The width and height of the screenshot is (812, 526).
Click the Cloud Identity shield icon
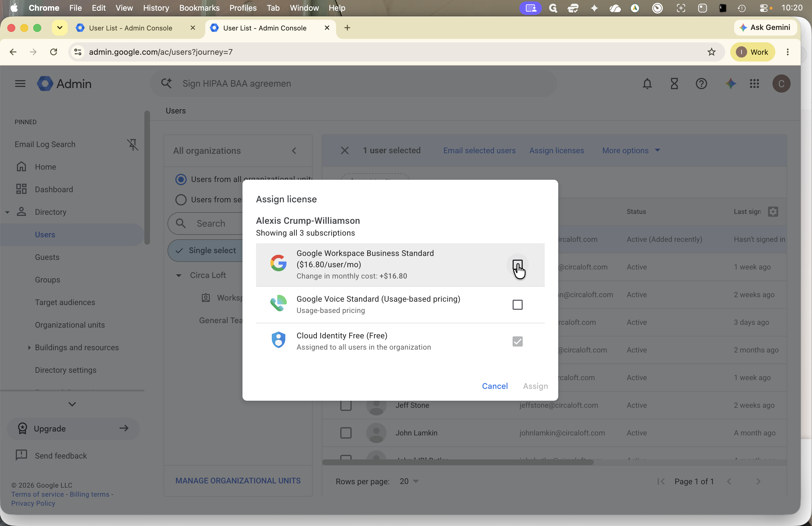click(278, 340)
